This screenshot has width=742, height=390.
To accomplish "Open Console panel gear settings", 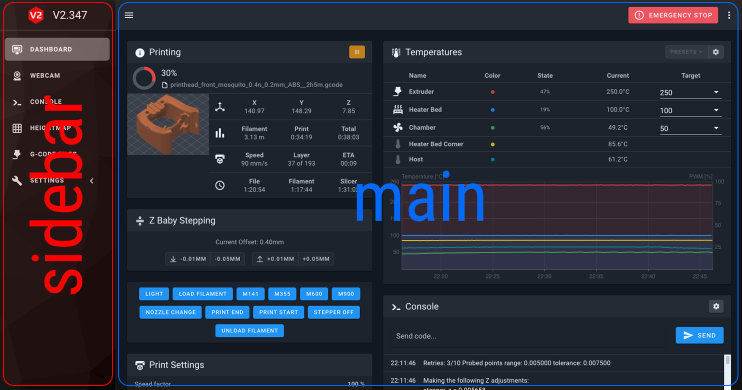I will tap(716, 307).
